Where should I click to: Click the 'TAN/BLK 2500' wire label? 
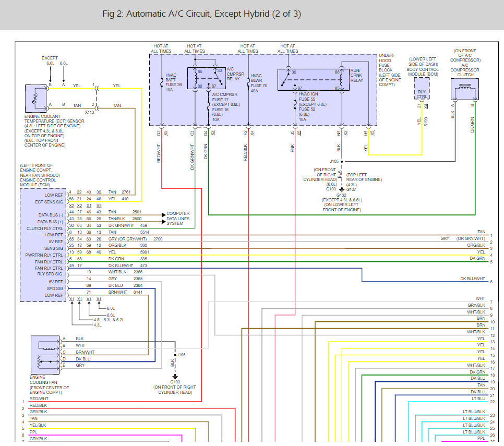click(x=125, y=219)
